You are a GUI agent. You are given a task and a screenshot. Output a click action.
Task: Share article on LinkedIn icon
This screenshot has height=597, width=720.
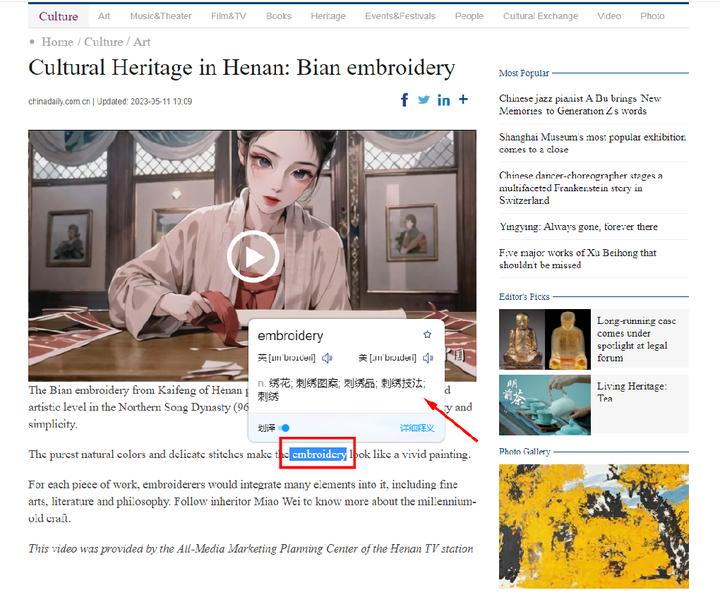[444, 100]
